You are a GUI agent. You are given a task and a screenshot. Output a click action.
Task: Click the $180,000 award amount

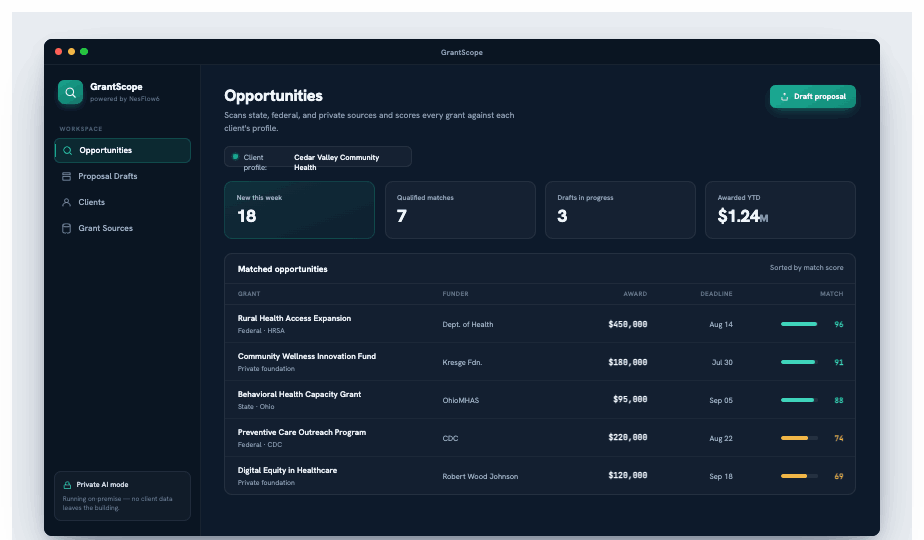click(x=628, y=362)
